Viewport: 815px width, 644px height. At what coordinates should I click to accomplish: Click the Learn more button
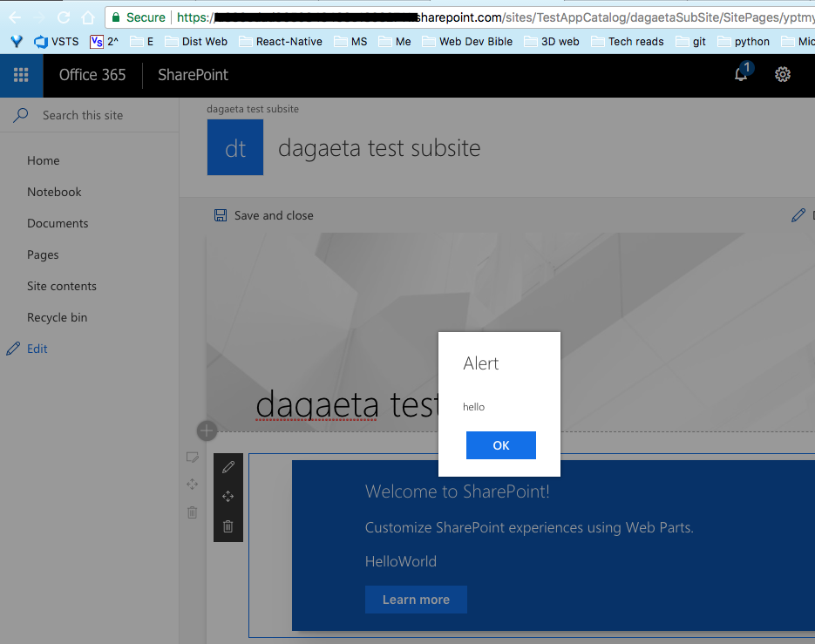(x=416, y=600)
